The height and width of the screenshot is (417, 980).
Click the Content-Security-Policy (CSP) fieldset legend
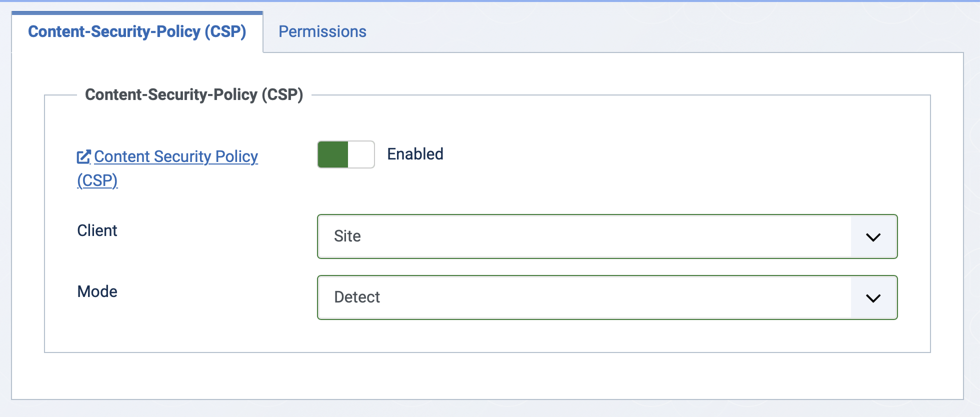(x=194, y=94)
